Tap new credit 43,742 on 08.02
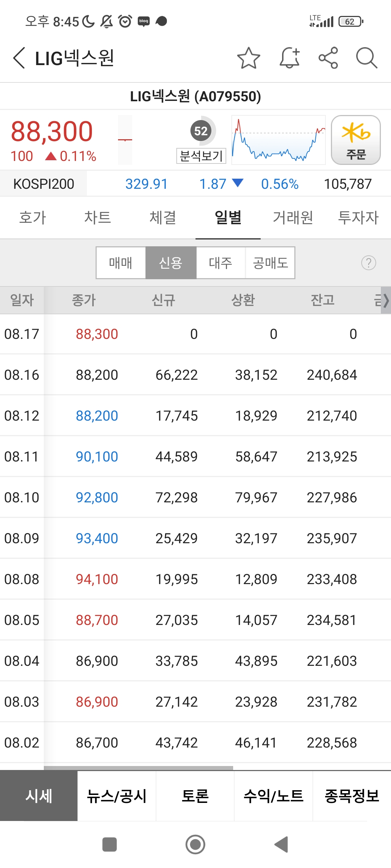 pyautogui.click(x=177, y=743)
